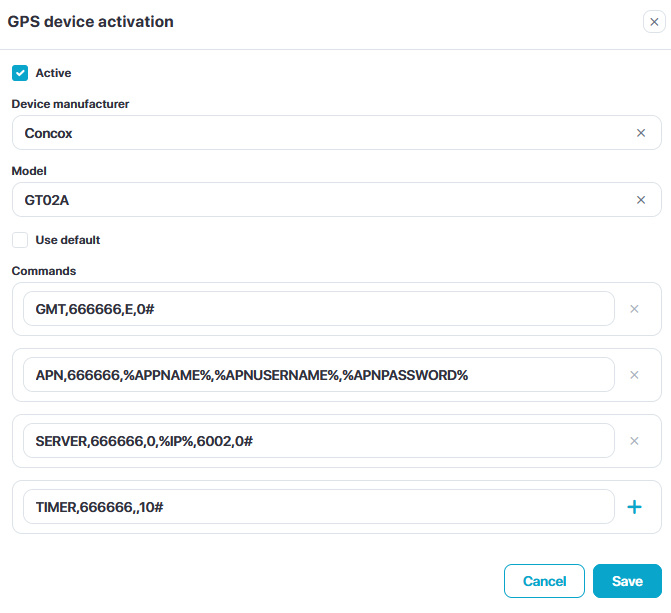Open the Model dropdown showing GT02A
Image resolution: width=671 pixels, height=613 pixels.
[320, 200]
